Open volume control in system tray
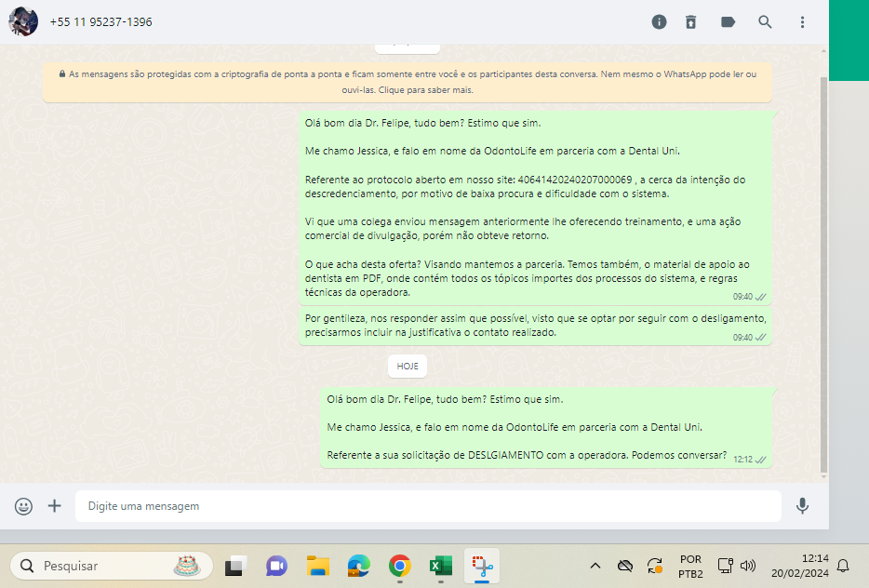 [x=748, y=566]
